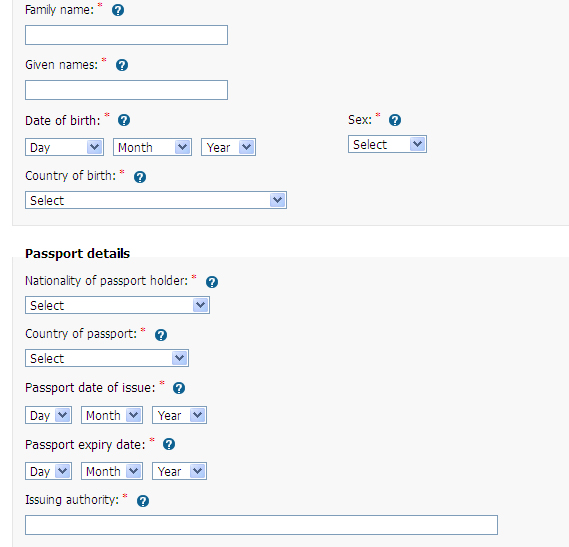Focus the Family name text field
The height and width of the screenshot is (547, 569).
pos(126,35)
